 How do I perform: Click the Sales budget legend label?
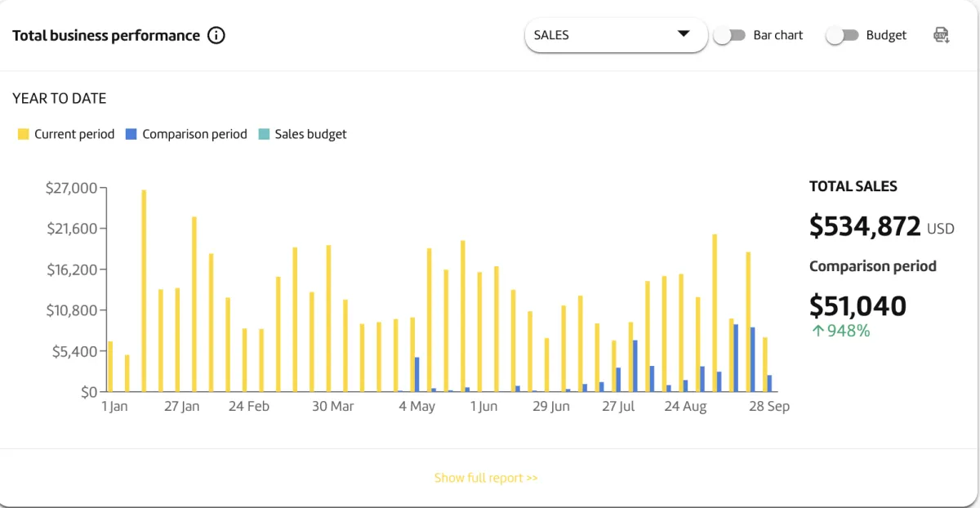[x=310, y=134]
